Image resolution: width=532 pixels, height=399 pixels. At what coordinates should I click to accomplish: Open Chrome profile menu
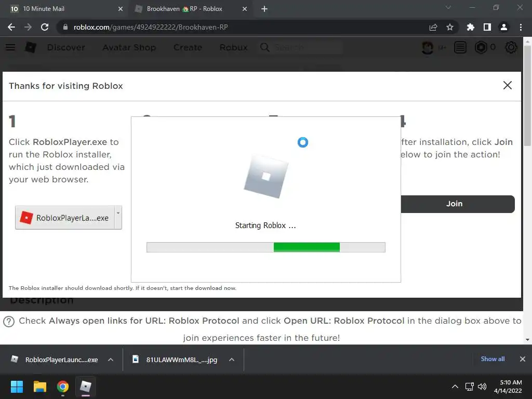(504, 27)
